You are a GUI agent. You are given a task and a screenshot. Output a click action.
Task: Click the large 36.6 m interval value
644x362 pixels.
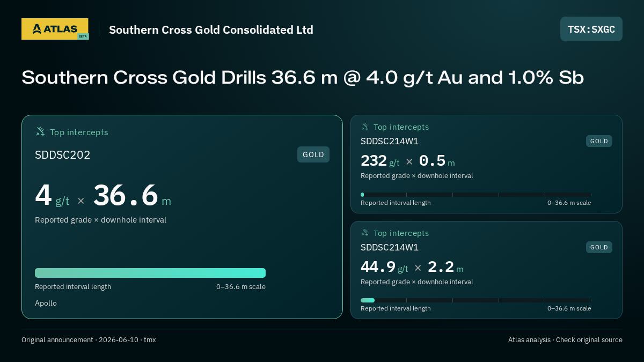[x=132, y=195]
